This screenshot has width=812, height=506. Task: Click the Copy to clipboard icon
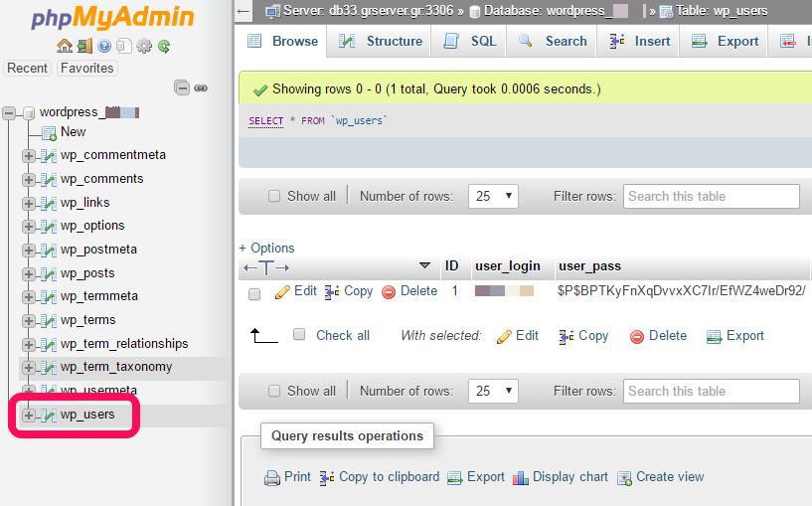click(x=327, y=478)
